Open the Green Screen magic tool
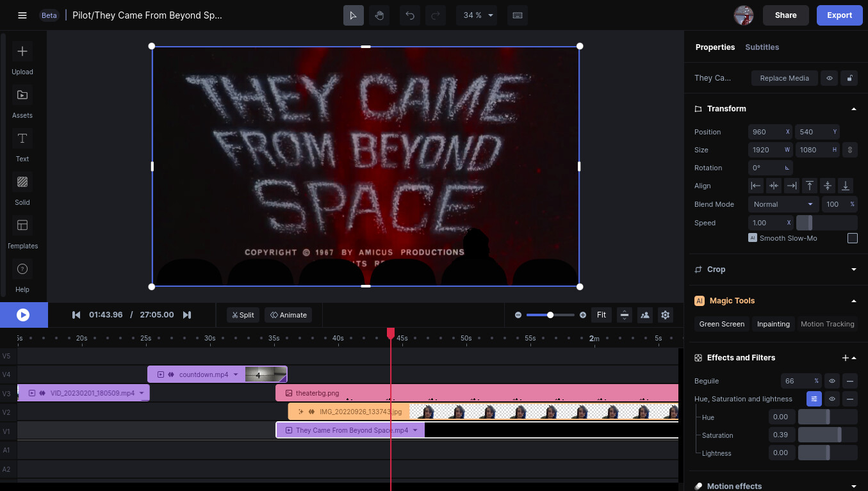Screen dimensions: 868x491 point(722,324)
